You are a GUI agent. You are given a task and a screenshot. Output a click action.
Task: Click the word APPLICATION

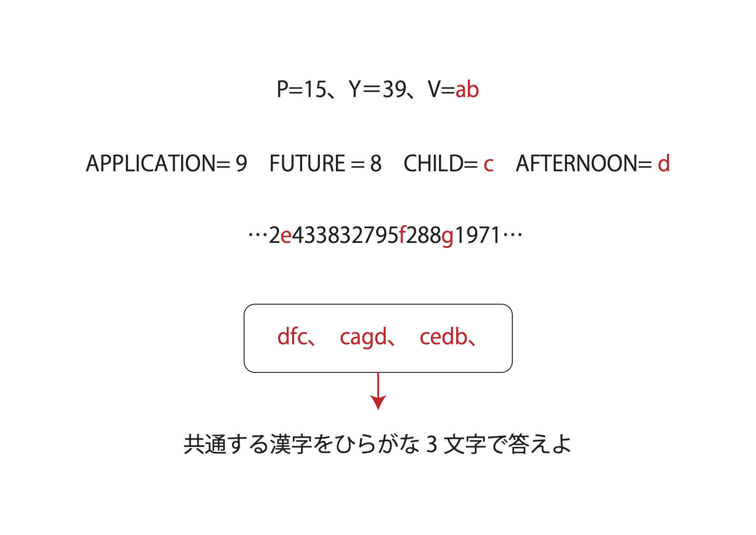tap(151, 164)
